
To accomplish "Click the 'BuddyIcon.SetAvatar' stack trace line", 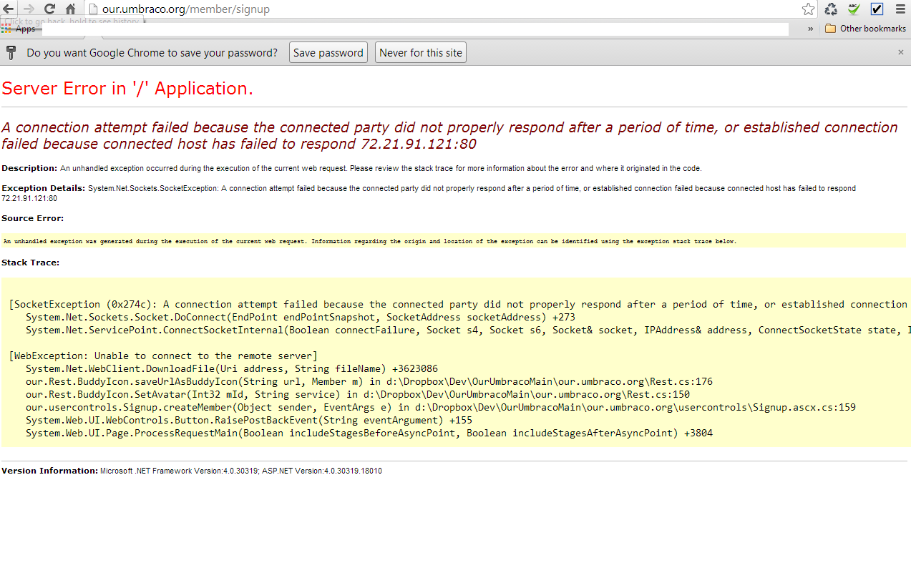I will pos(358,394).
